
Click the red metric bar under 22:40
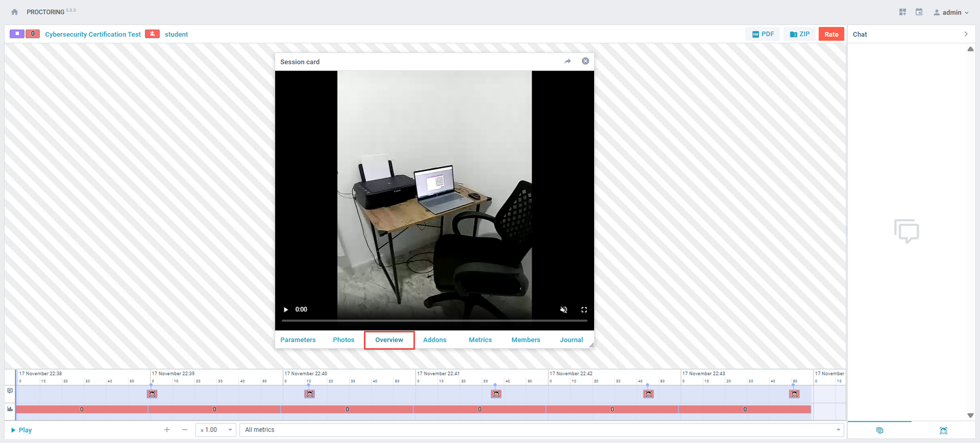[347, 409]
